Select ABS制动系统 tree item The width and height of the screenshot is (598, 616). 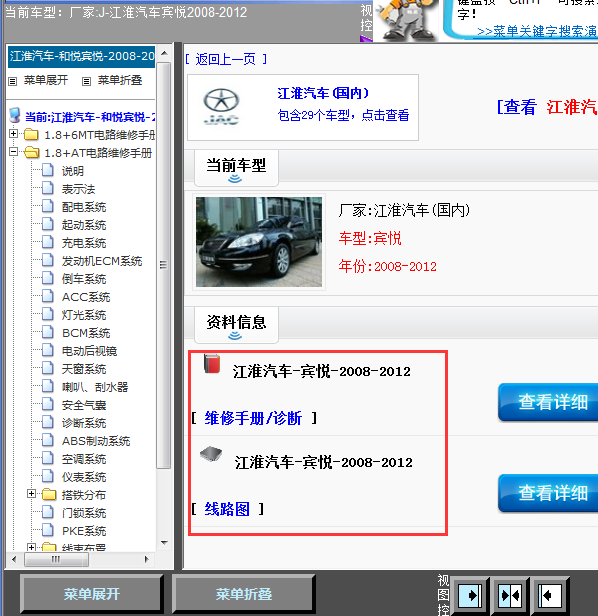(x=96, y=441)
